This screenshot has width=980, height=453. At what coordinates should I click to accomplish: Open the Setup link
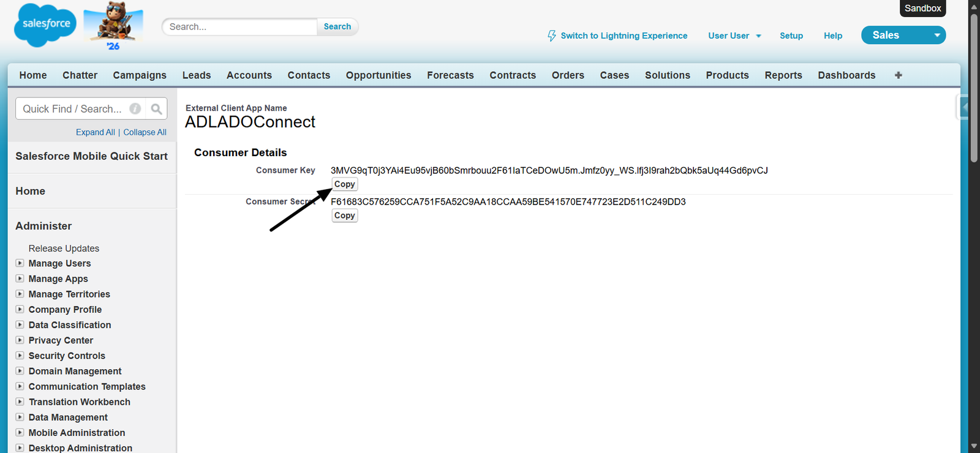pyautogui.click(x=791, y=36)
